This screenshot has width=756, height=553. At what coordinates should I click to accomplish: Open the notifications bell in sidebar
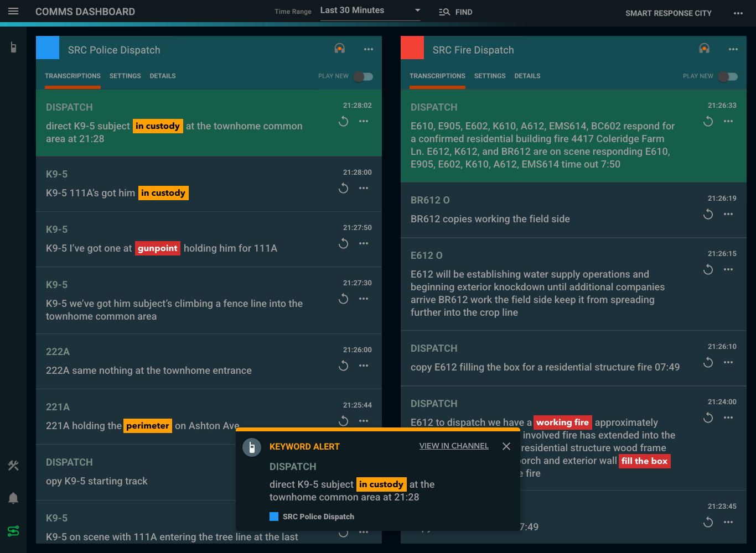coord(13,498)
